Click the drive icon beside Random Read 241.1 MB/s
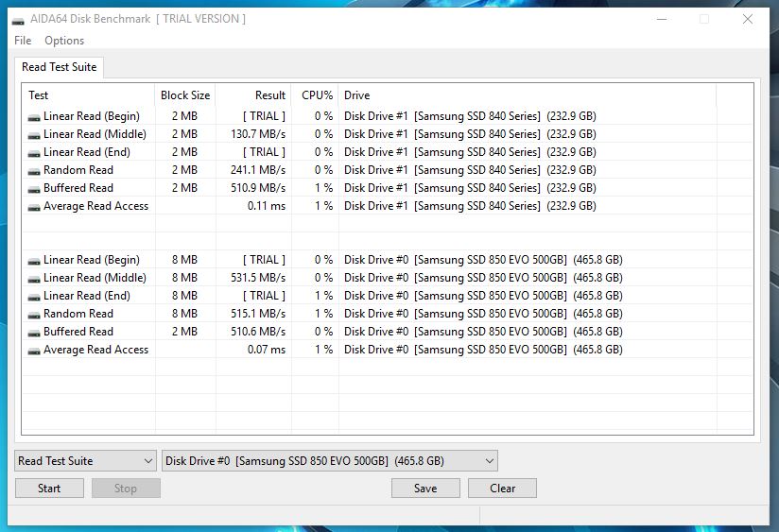The image size is (779, 532). pos(34,171)
